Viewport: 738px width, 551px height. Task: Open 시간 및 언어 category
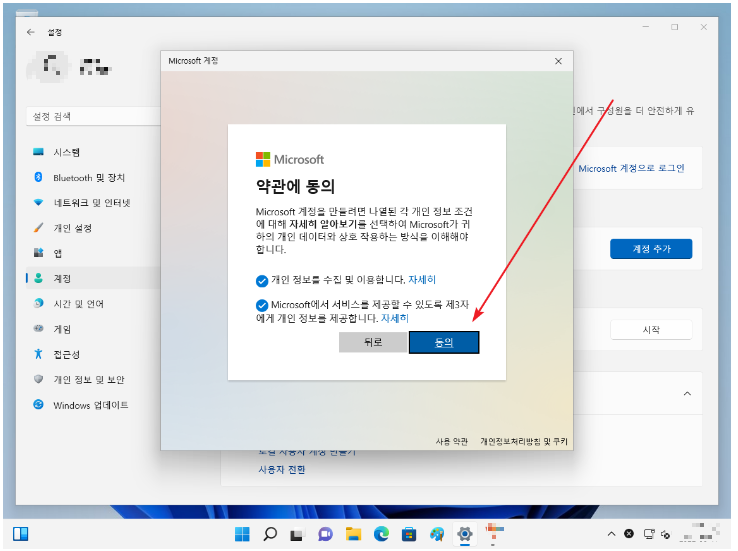[93, 304]
